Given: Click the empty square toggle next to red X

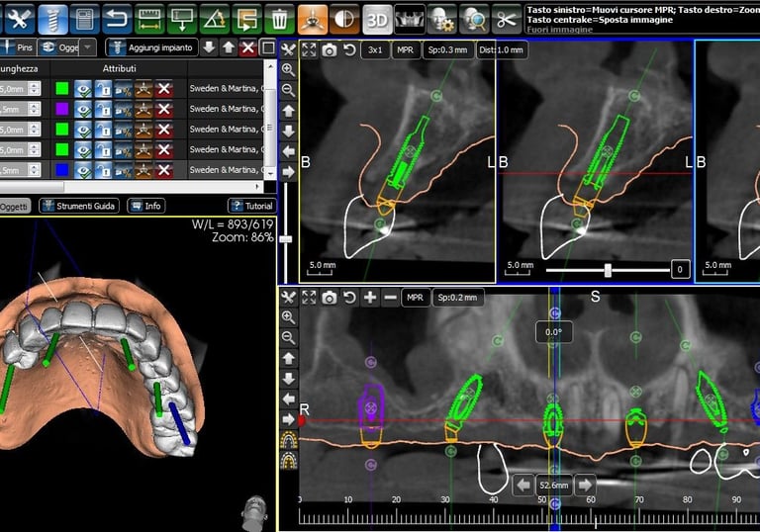Looking at the screenshot, I should (x=268, y=48).
